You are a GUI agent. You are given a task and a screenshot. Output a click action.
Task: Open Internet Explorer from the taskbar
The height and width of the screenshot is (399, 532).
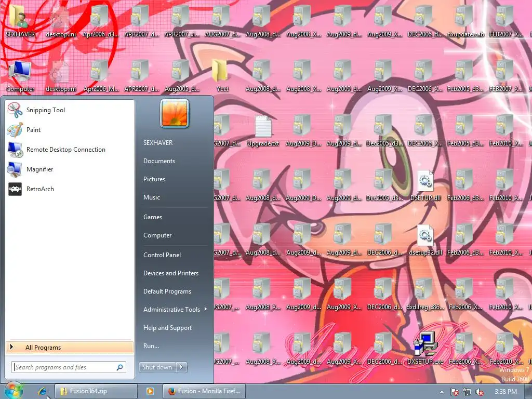[x=43, y=391]
